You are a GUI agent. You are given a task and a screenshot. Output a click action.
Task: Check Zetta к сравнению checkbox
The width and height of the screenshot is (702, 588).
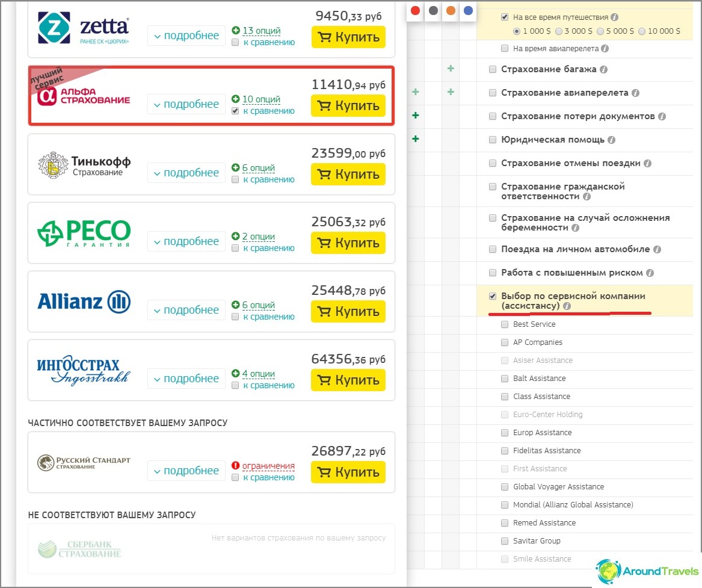(235, 43)
